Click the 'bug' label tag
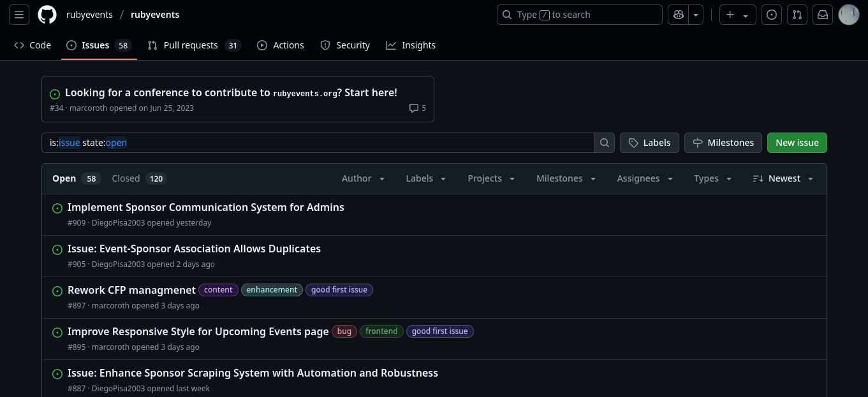This screenshot has width=868, height=397. [x=344, y=331]
